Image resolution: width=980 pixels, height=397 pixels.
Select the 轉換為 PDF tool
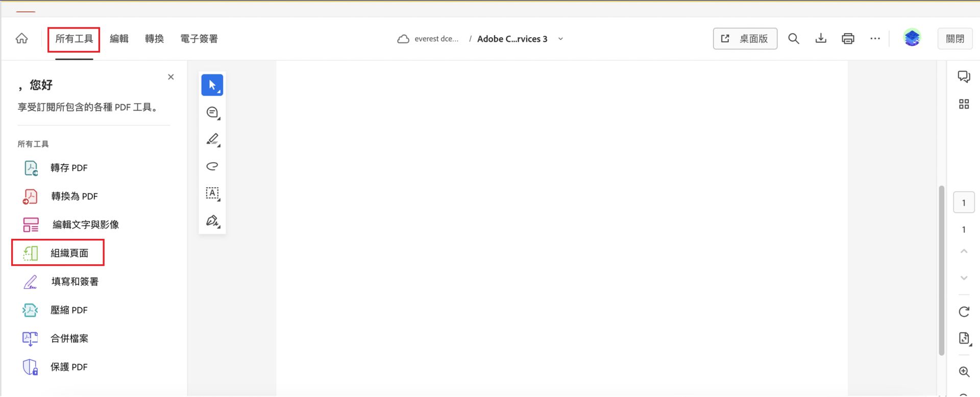[x=60, y=196]
